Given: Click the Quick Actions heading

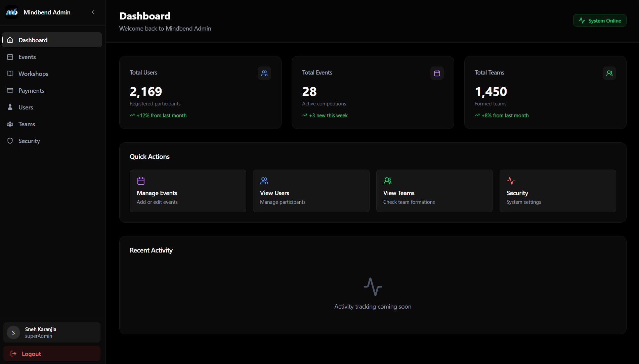Looking at the screenshot, I should click(150, 156).
